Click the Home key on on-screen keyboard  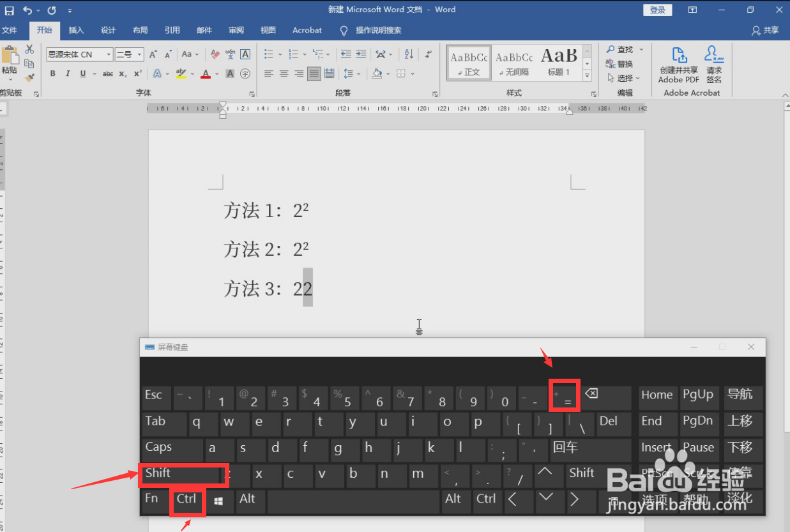click(x=657, y=398)
